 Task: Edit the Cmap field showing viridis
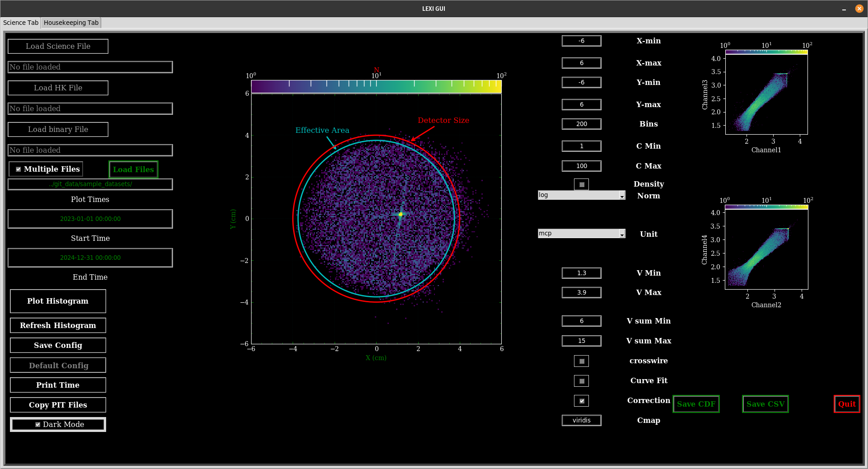point(581,420)
